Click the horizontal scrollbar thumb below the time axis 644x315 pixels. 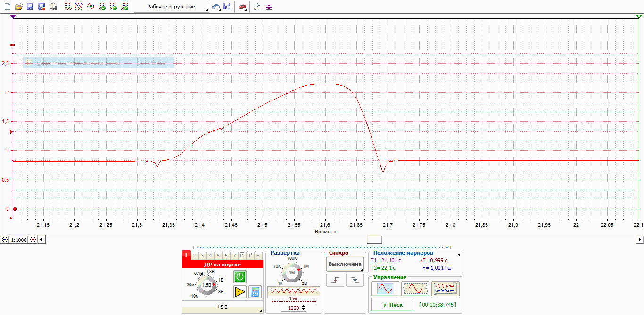pyautogui.click(x=376, y=240)
